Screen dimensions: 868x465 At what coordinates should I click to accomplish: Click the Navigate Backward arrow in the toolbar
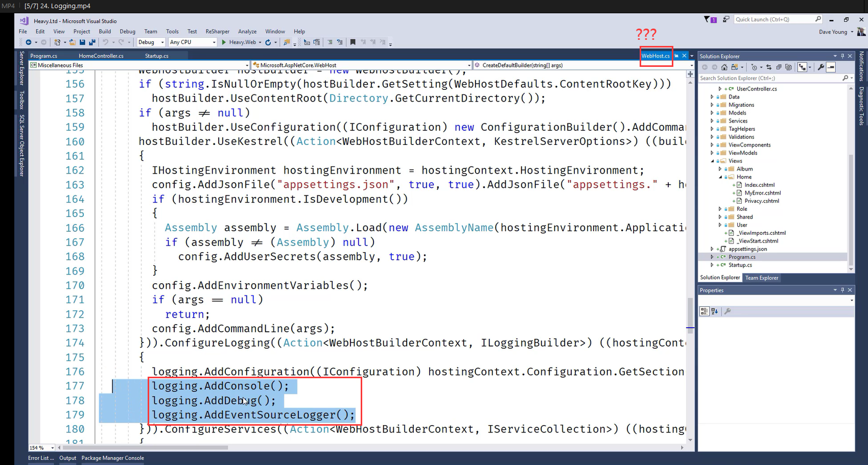coord(29,42)
